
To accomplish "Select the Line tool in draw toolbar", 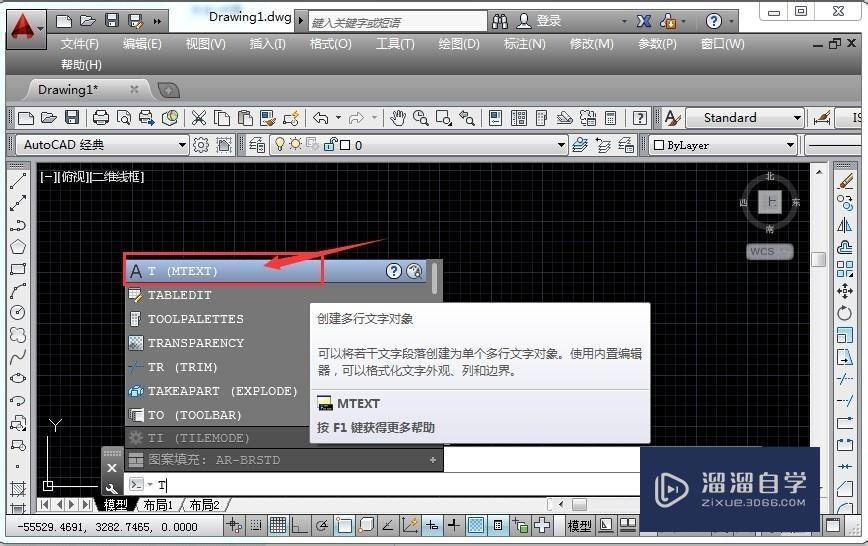I will point(18,181).
